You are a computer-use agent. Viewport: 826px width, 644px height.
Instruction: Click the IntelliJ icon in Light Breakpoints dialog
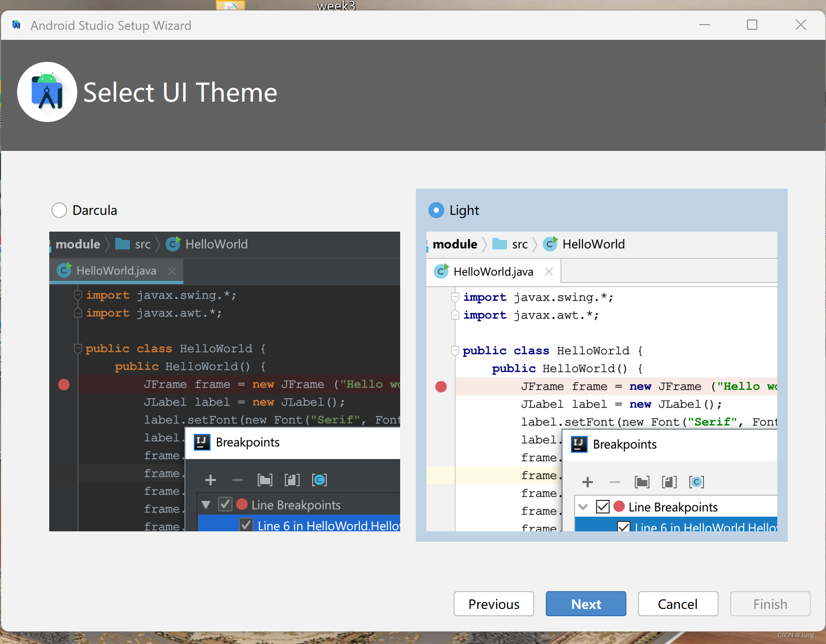point(579,444)
